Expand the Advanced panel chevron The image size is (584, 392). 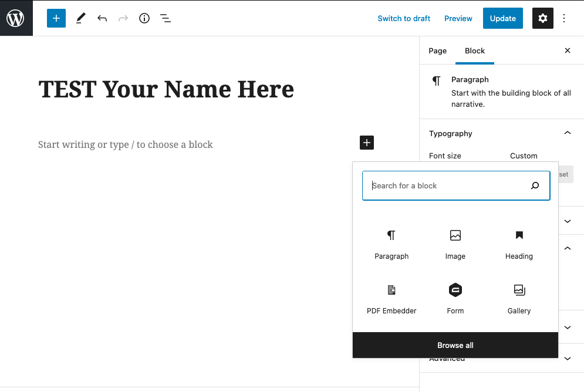point(567,359)
